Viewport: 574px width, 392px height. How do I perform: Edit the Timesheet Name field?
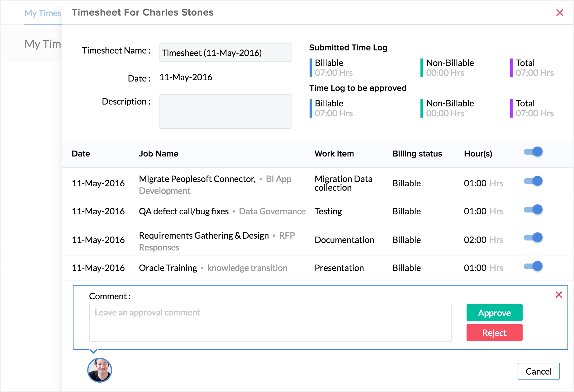[x=225, y=53]
